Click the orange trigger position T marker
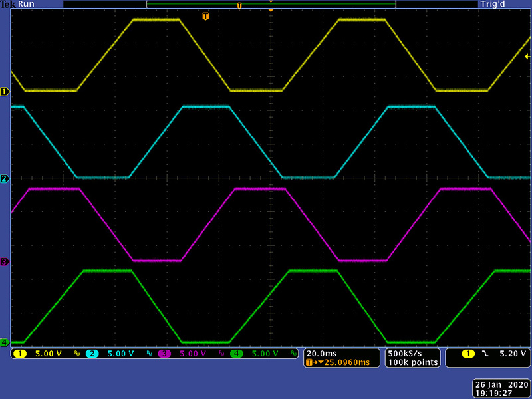532x399 pixels. [x=205, y=16]
